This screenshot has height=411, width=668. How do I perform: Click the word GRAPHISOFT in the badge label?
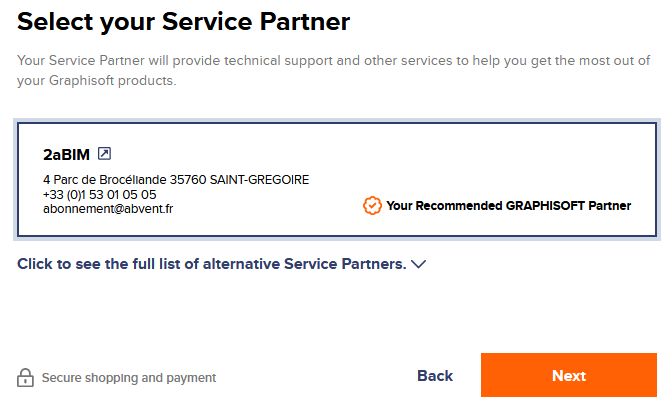coord(545,206)
